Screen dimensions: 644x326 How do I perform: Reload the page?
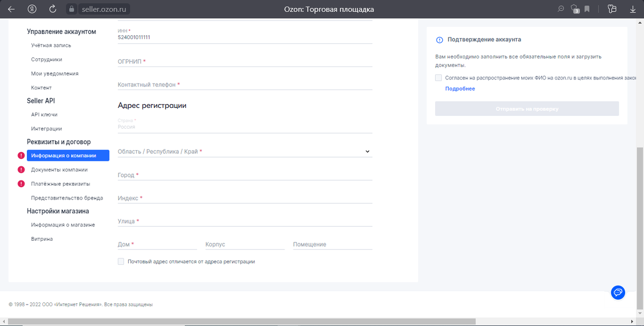click(x=53, y=9)
